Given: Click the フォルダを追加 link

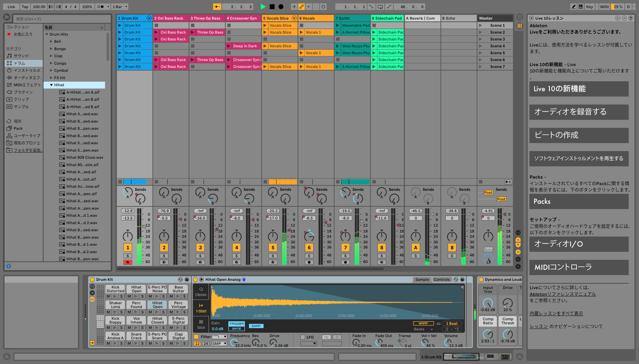Looking at the screenshot, I should point(28,150).
